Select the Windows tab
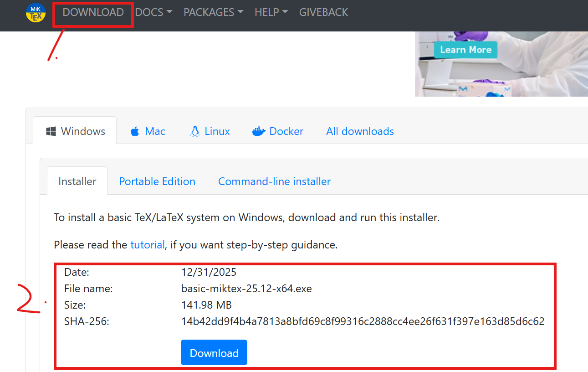 coord(75,131)
